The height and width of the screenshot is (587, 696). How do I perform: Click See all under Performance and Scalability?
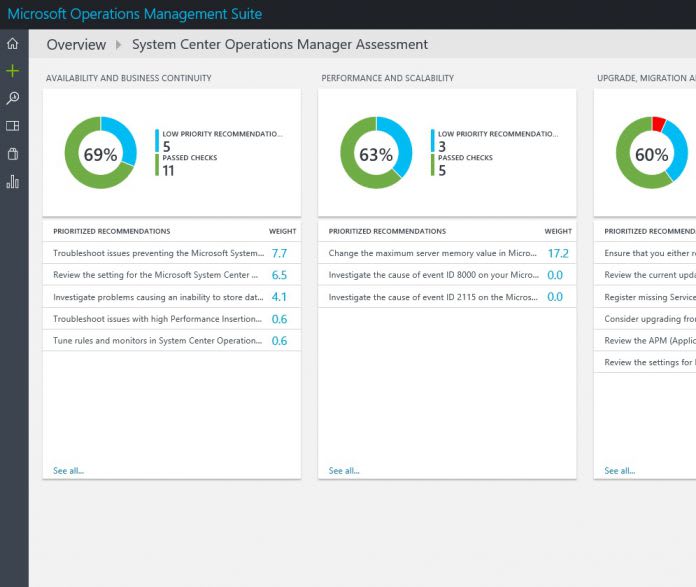click(344, 470)
